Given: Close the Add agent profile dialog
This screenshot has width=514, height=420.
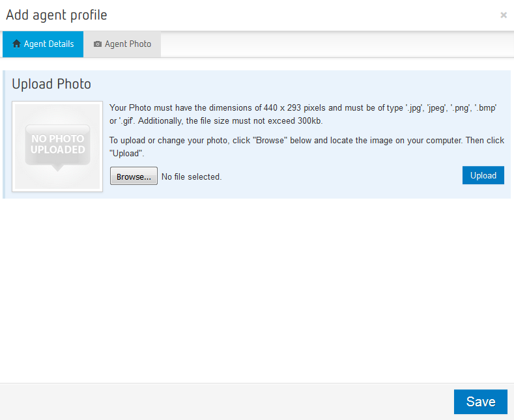Looking at the screenshot, I should tap(503, 15).
